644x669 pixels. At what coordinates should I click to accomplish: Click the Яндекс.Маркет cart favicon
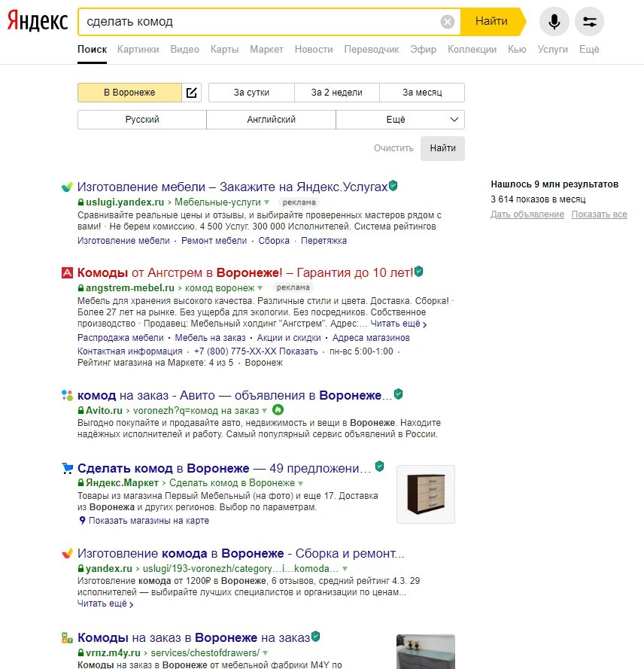(68, 468)
